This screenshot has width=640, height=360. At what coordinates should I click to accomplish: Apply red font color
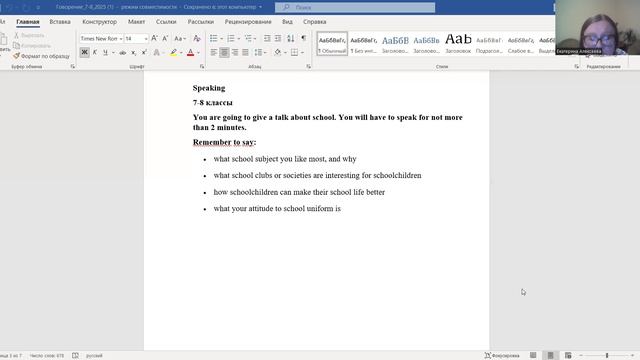click(191, 52)
